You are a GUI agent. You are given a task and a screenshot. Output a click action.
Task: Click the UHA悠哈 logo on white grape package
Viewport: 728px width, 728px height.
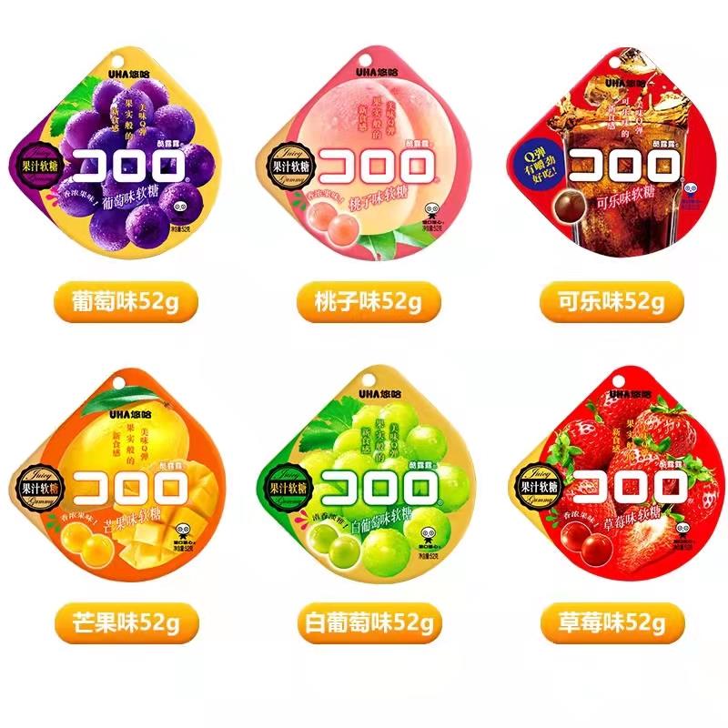[x=379, y=394]
